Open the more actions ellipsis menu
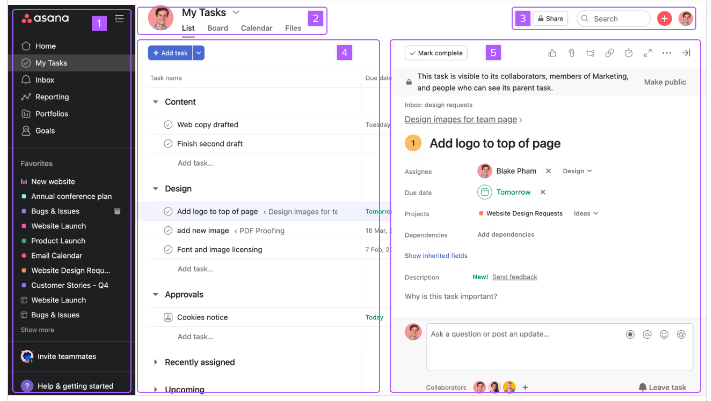The image size is (711, 401). pyautogui.click(x=667, y=53)
